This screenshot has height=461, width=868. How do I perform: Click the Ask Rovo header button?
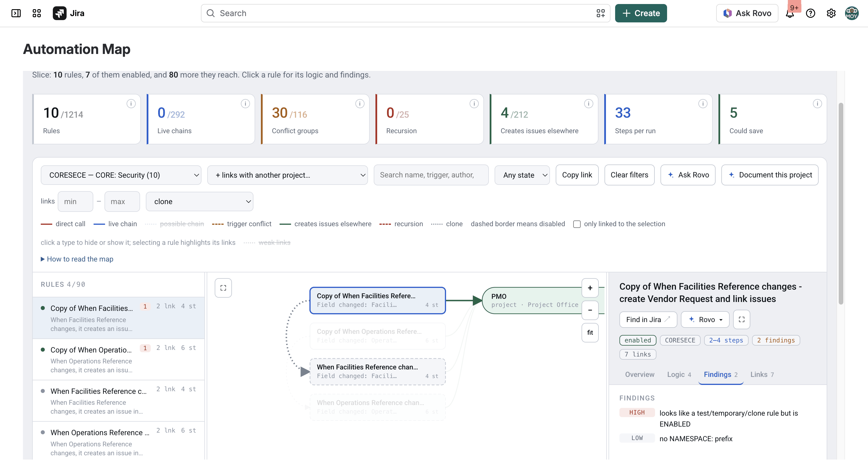[x=747, y=13]
